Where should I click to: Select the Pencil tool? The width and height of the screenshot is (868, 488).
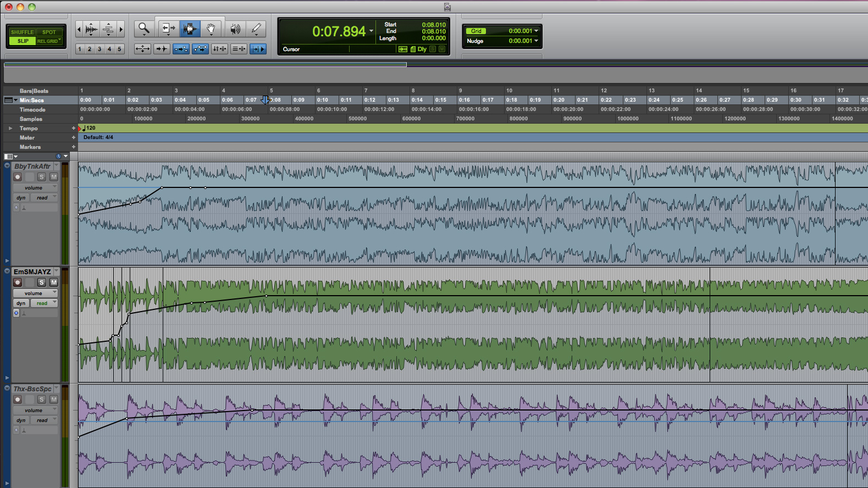[256, 29]
